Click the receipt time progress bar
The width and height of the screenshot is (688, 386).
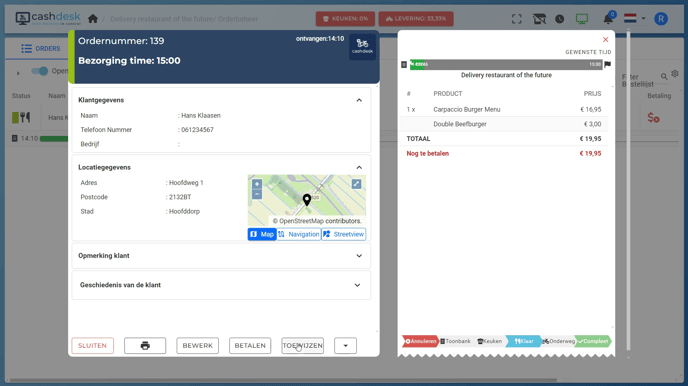(506, 64)
